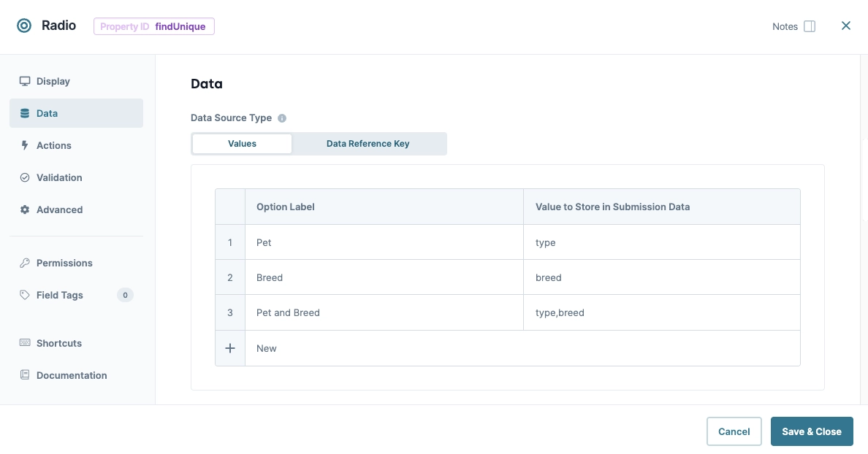Select the Data sidebar icon

pos(26,113)
